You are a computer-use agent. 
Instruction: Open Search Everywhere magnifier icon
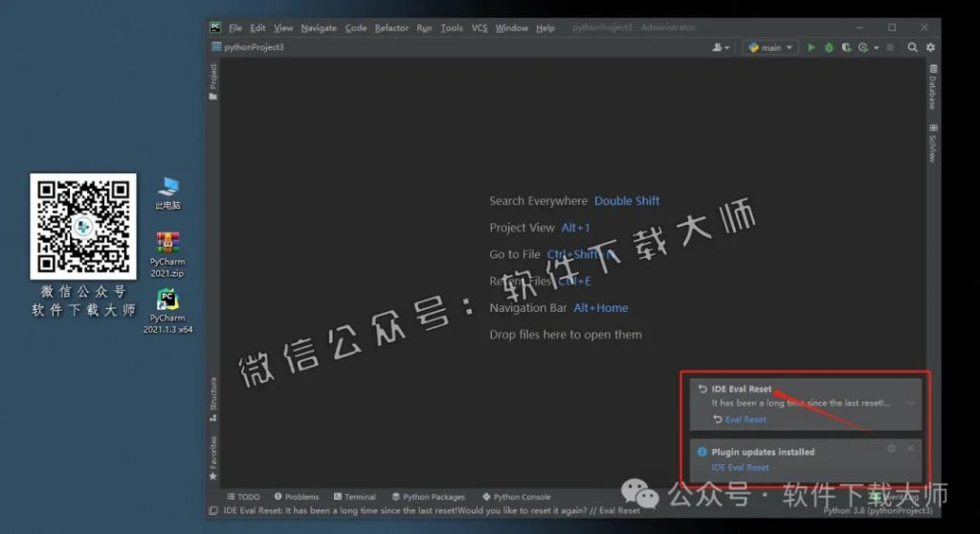click(912, 48)
